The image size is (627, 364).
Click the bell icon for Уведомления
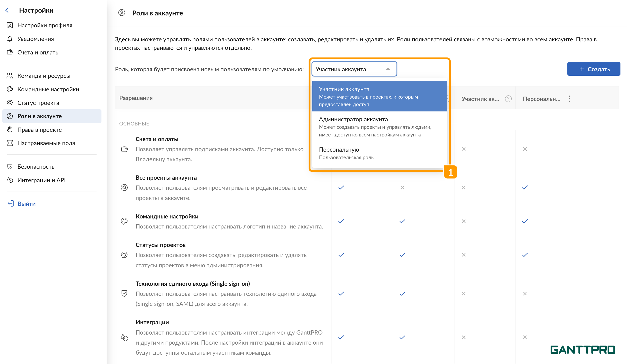[10, 39]
